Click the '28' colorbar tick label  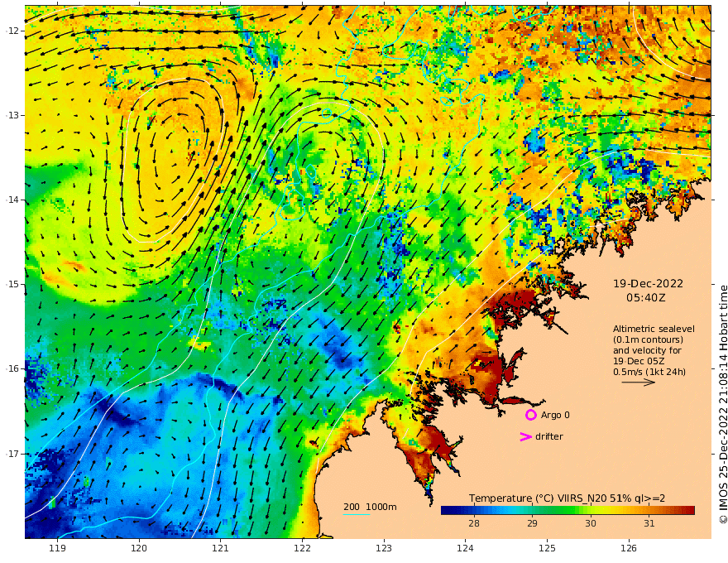click(x=473, y=523)
